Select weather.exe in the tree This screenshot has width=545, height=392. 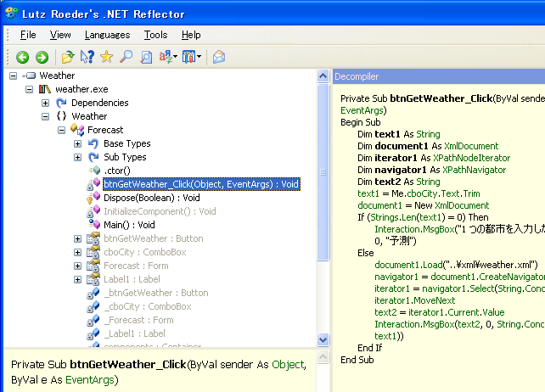[x=81, y=89]
